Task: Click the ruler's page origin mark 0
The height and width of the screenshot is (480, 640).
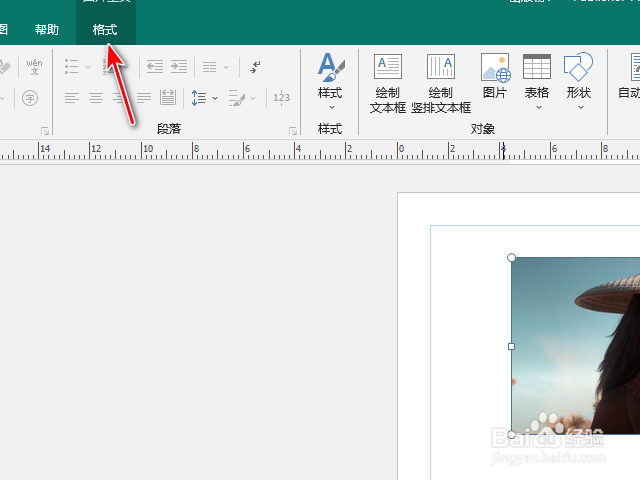Action: pyautogui.click(x=401, y=149)
